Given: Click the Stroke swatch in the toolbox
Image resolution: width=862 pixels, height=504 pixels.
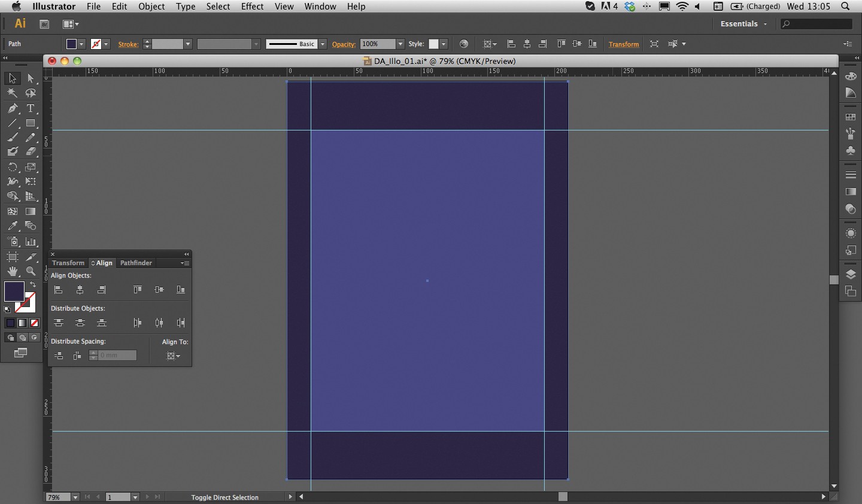Looking at the screenshot, I should 25,303.
